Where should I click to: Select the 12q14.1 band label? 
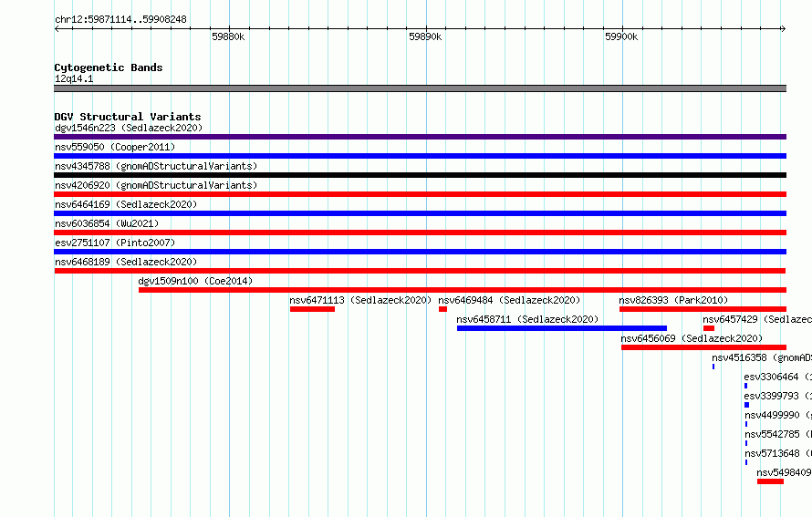74,78
